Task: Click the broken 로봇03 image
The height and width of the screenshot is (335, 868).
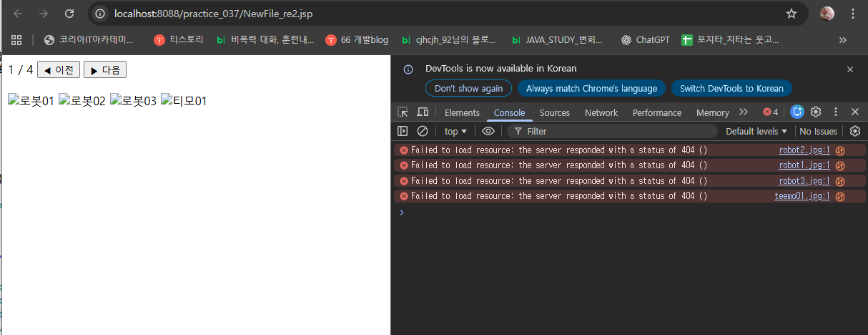Action: point(133,101)
